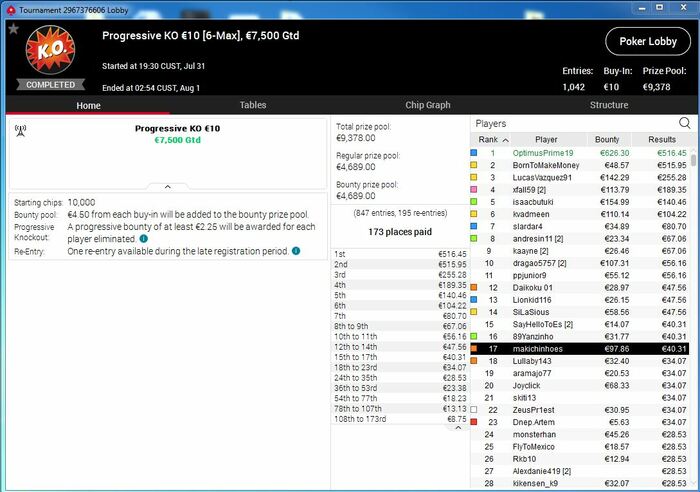The image size is (700, 492).
Task: Open the player search magnifier
Action: click(684, 123)
